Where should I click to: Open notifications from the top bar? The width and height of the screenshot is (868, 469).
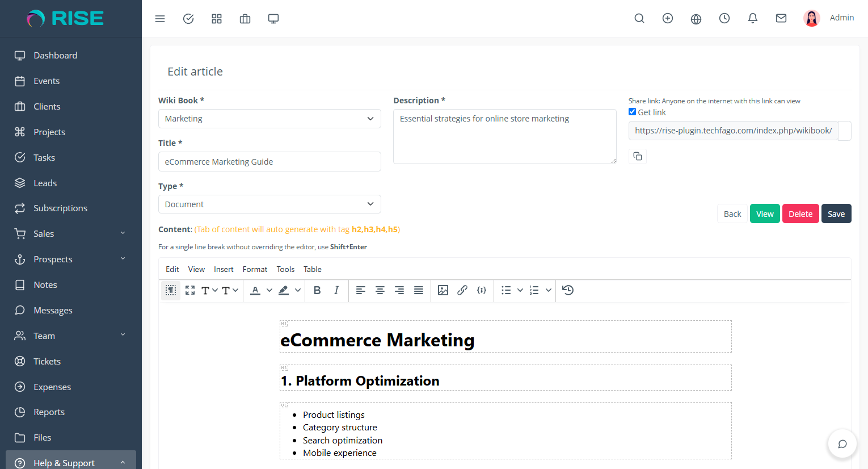(753, 18)
